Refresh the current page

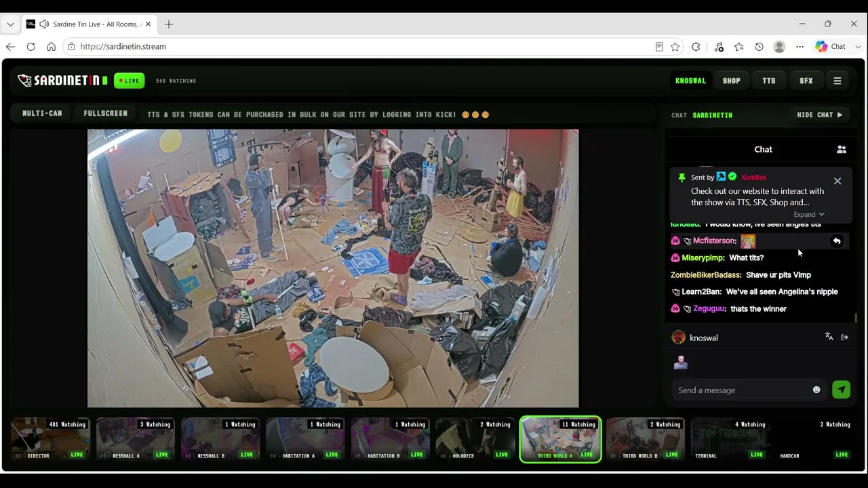[31, 47]
